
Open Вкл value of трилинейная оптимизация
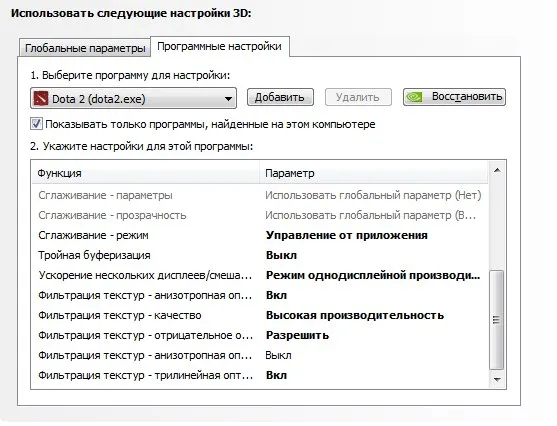[276, 375]
